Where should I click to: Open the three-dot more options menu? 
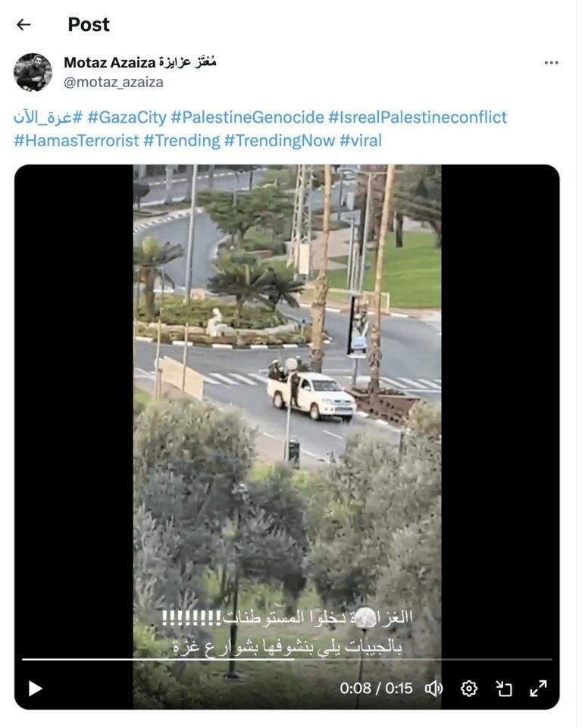[x=552, y=63]
